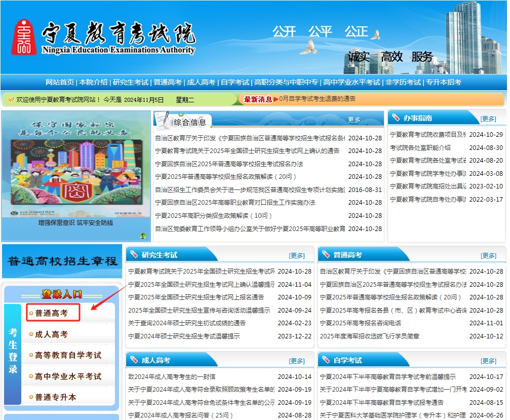Click 更多 in the 成人高考 panel
Screen dimensions: 510x420
pos(297,361)
